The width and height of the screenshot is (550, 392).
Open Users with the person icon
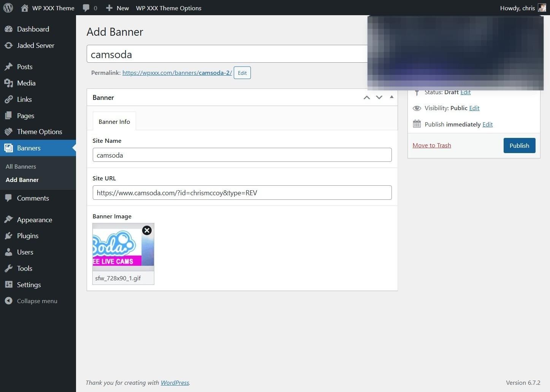(x=9, y=252)
